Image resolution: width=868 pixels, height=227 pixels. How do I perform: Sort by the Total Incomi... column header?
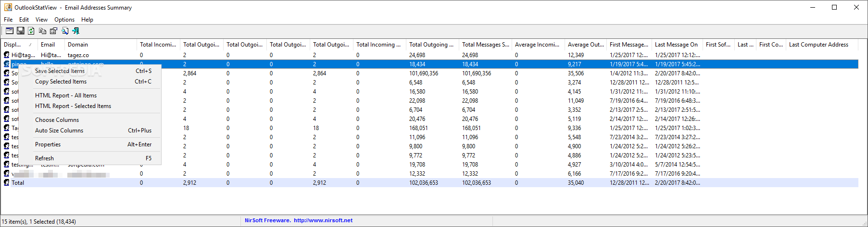(x=159, y=45)
